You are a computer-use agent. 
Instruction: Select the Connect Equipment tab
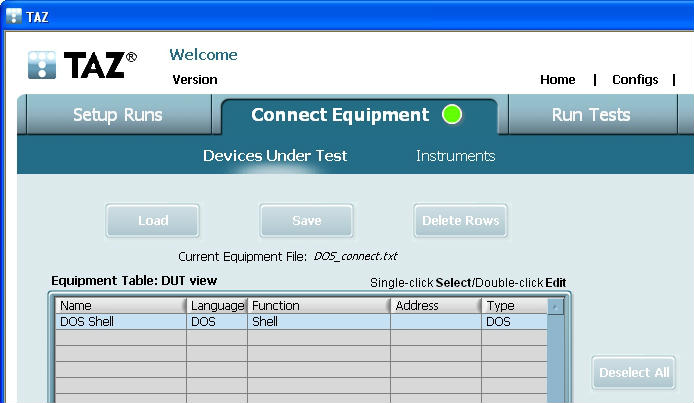pyautogui.click(x=340, y=115)
